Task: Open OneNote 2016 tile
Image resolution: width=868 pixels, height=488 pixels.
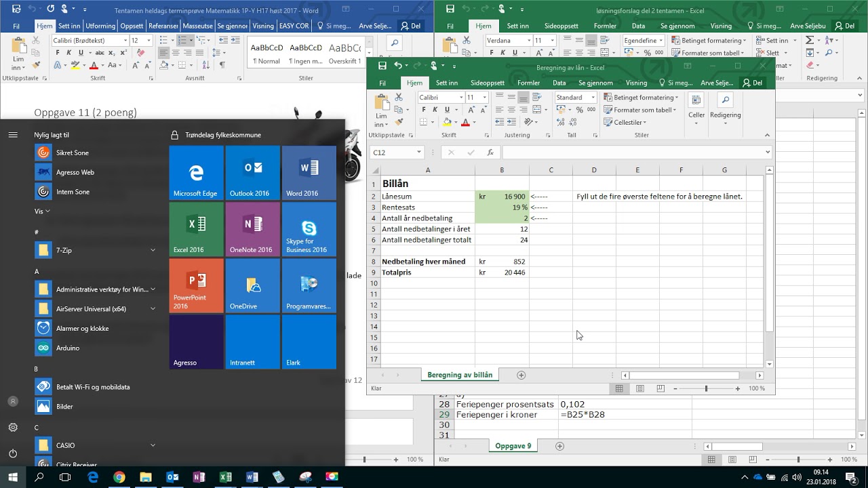Action: [x=252, y=229]
